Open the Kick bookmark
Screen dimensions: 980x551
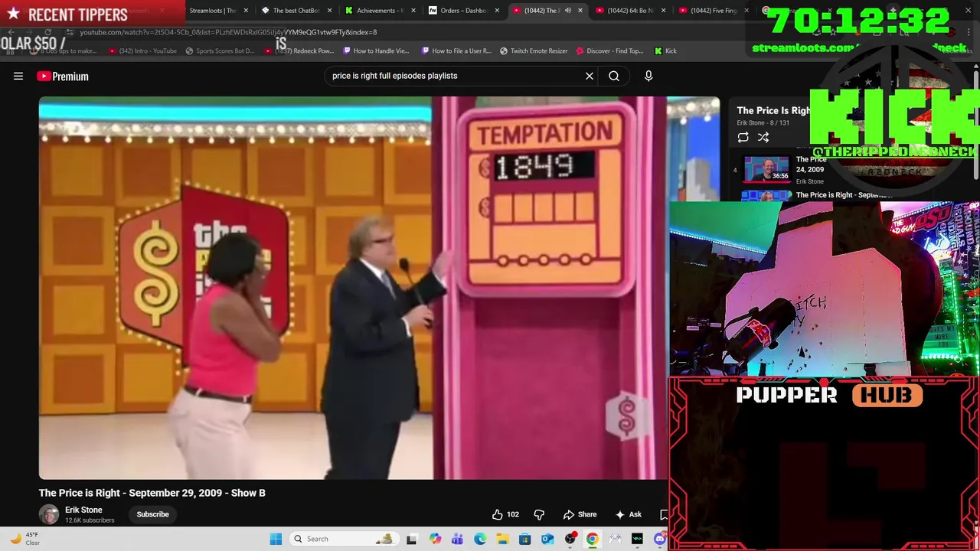coord(665,51)
